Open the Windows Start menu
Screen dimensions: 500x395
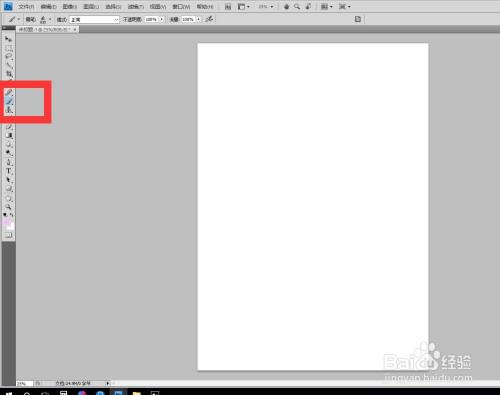tap(9, 393)
